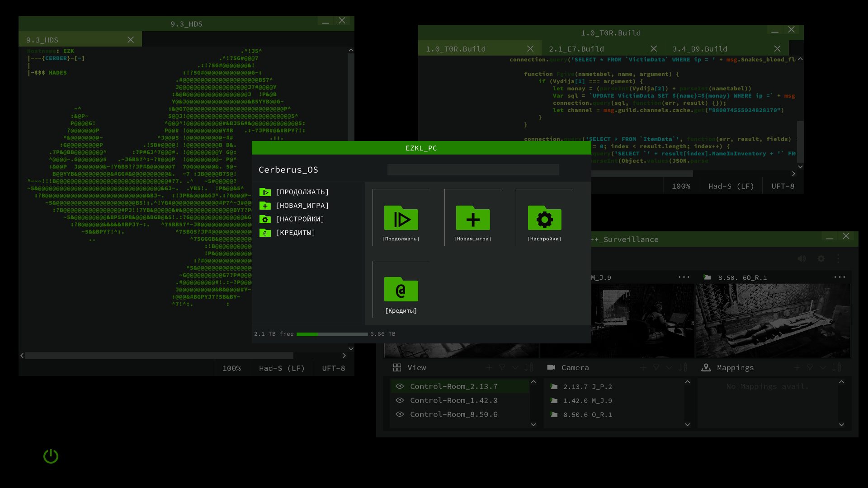Select [КРЕДИТЫ] in the sidebar list

pyautogui.click(x=295, y=233)
